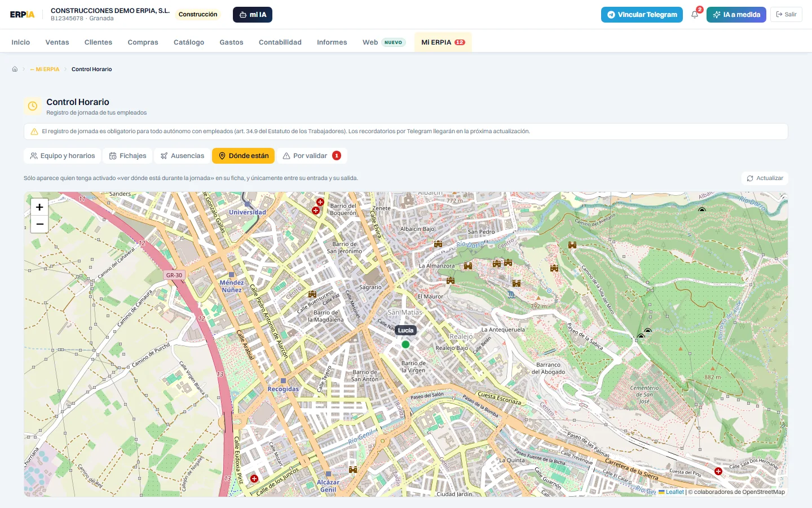Viewport: 812px width, 508px height.
Task: Click the Construcción sector badge
Action: (198, 15)
